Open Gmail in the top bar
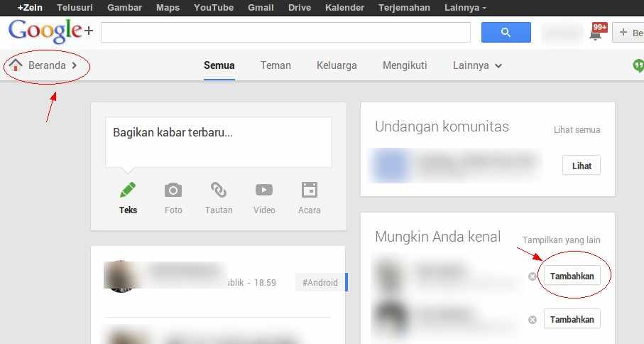Image resolution: width=644 pixels, height=344 pixels. pos(261,8)
